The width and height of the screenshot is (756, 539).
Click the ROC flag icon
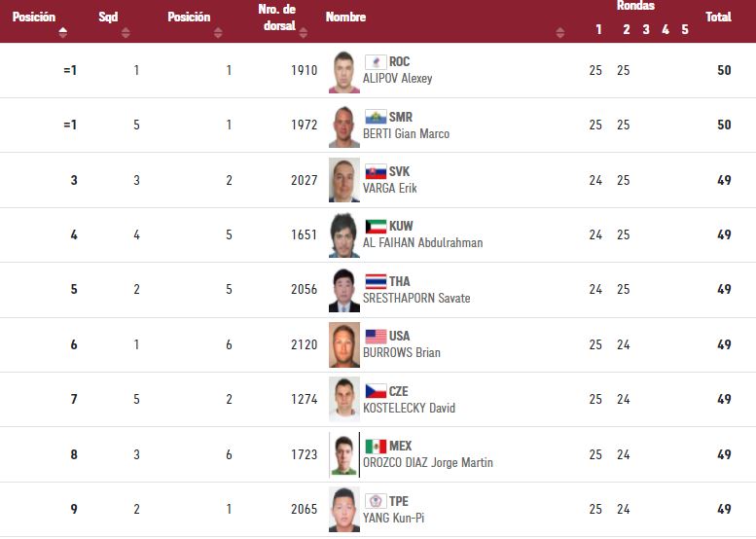coord(375,62)
